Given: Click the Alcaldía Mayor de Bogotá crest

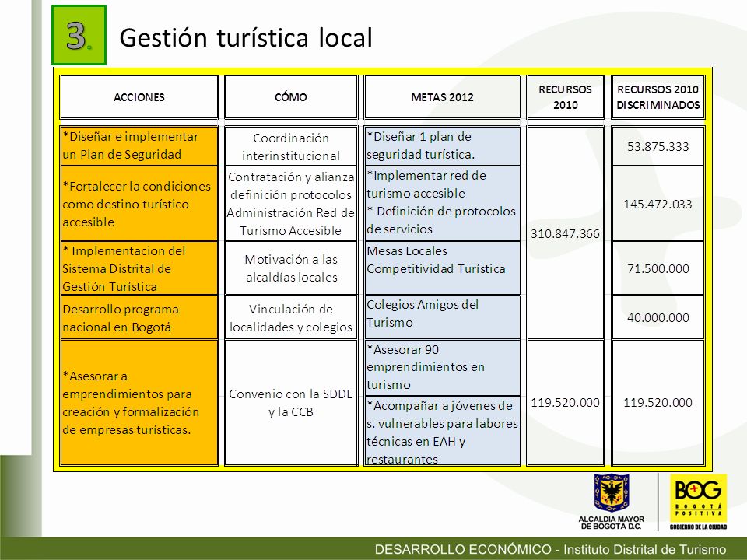Looking at the screenshot, I should tap(612, 493).
